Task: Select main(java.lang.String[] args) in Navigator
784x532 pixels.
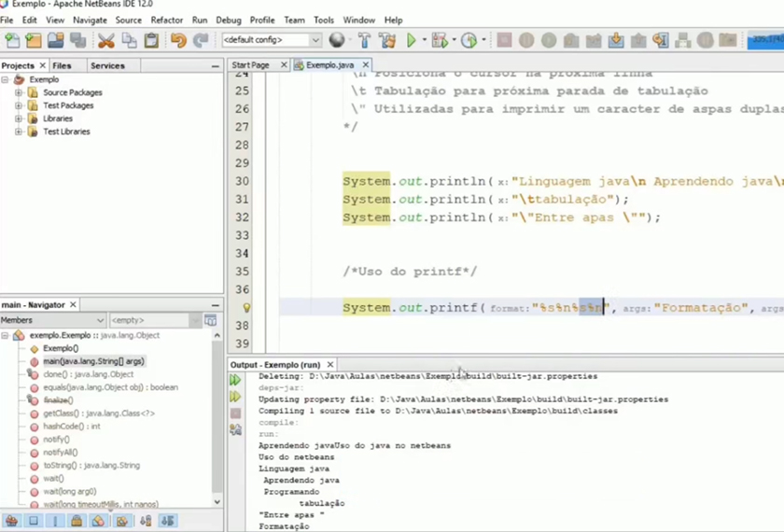Action: point(93,361)
